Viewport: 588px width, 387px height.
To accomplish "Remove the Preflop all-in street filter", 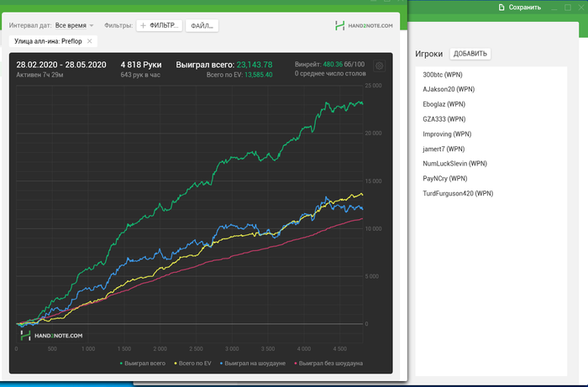I will pyautogui.click(x=89, y=41).
